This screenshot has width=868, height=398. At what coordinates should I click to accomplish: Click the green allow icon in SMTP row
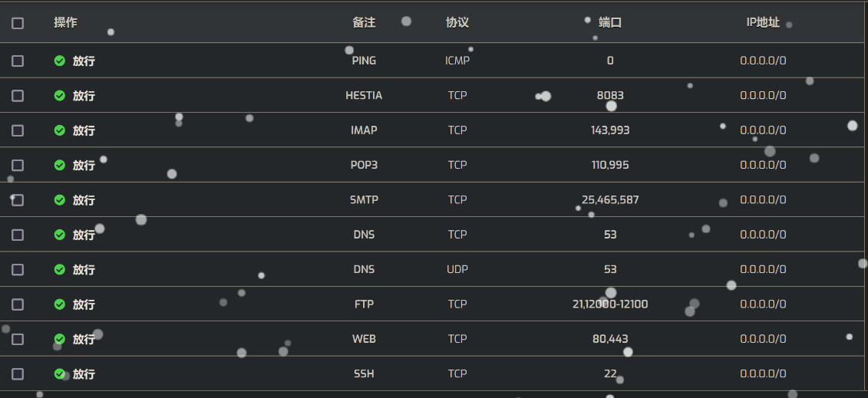click(60, 200)
